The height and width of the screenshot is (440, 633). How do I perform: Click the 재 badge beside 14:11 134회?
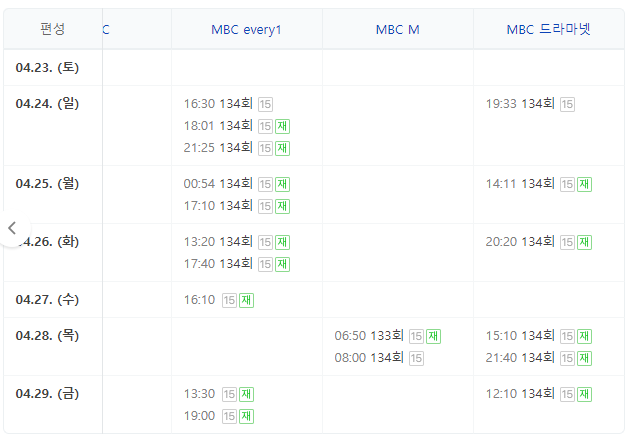coord(585,184)
